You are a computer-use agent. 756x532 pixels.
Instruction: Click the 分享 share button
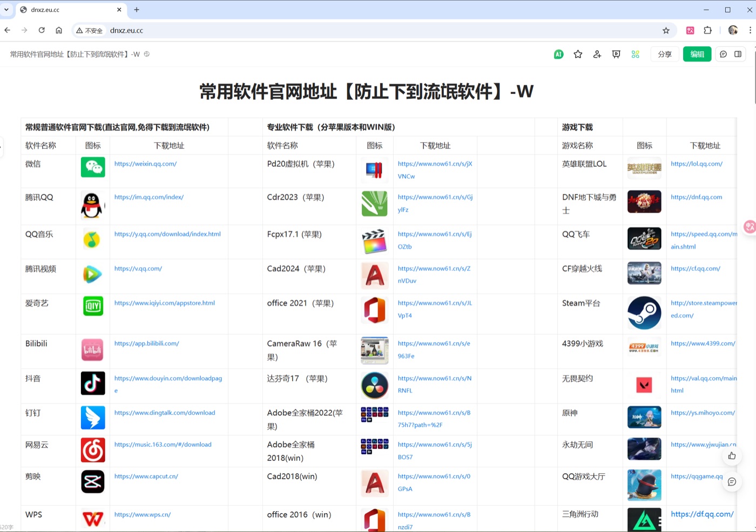point(665,54)
